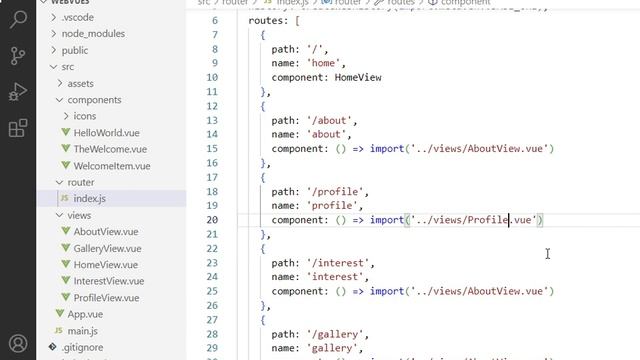
Task: Click 'routes:' keyword on line 6
Action: pos(269,20)
